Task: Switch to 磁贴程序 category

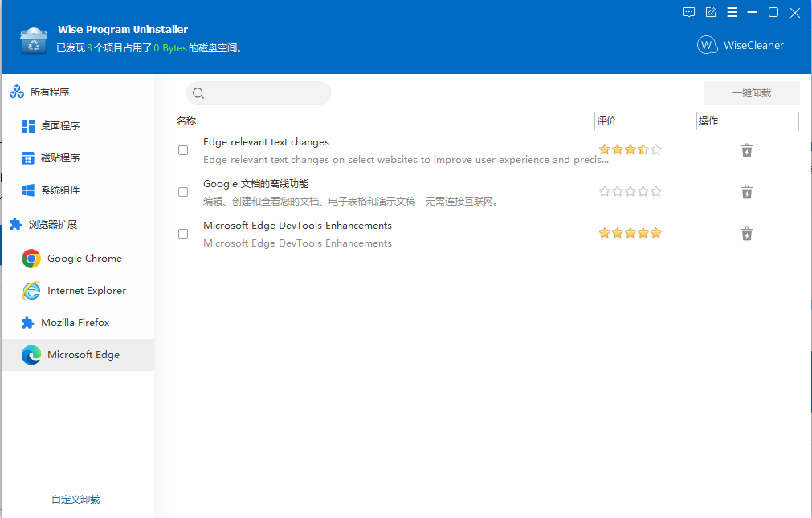Action: (78, 158)
